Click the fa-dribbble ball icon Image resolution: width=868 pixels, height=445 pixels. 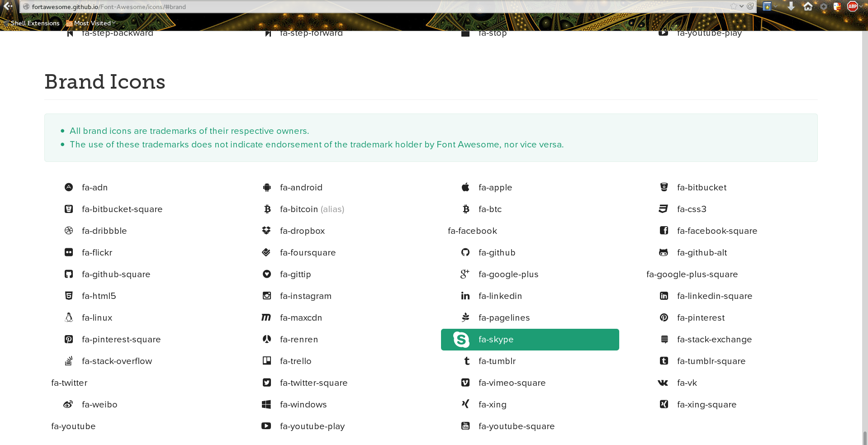[69, 231]
